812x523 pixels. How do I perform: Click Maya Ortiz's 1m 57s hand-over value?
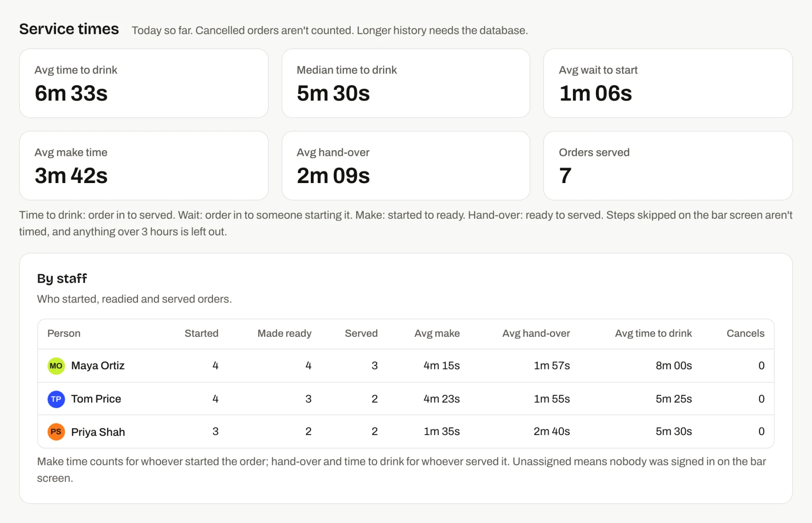tap(552, 366)
